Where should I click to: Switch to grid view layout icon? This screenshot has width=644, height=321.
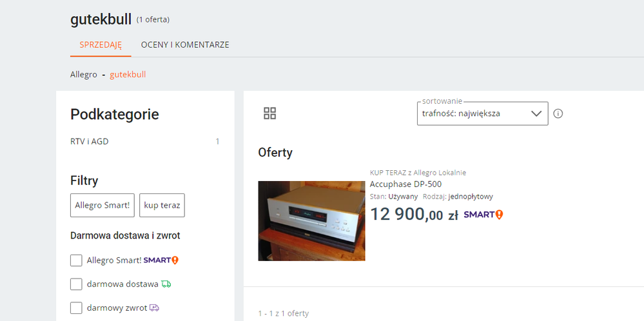click(x=270, y=113)
